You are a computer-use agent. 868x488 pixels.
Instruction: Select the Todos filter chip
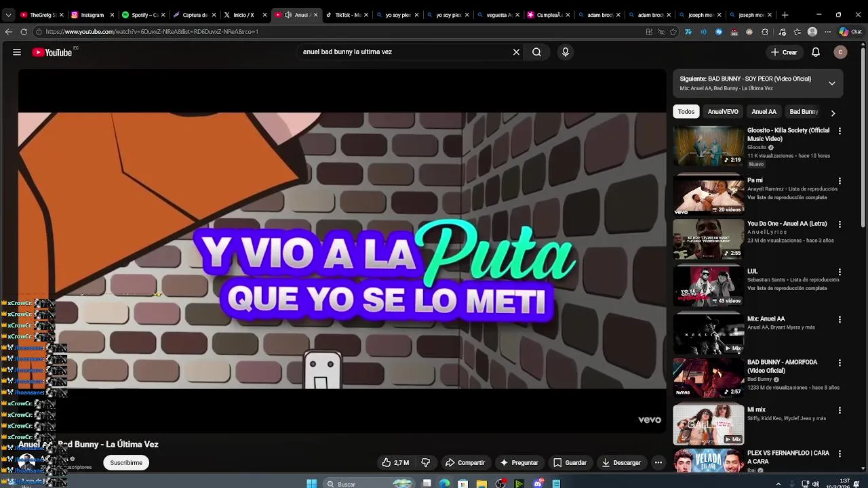[x=686, y=112]
